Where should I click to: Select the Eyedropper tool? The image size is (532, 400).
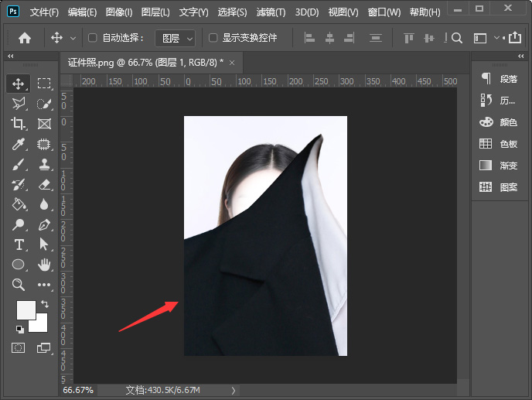coord(19,144)
